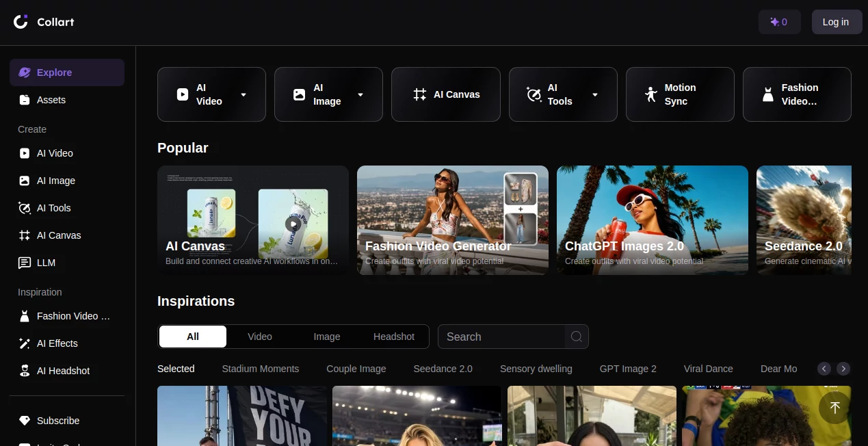The width and height of the screenshot is (868, 446).
Task: Expand the AI Video dropdown arrow
Action: 244,94
